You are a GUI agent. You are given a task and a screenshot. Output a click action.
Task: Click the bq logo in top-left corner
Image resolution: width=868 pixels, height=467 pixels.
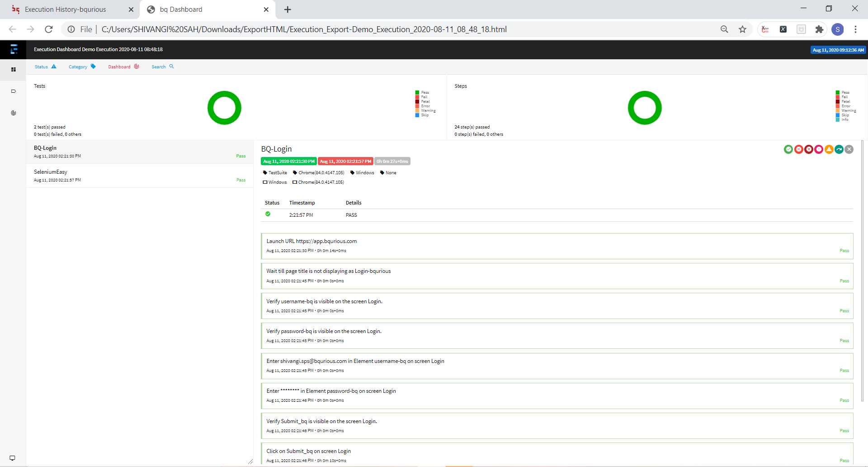pos(14,49)
